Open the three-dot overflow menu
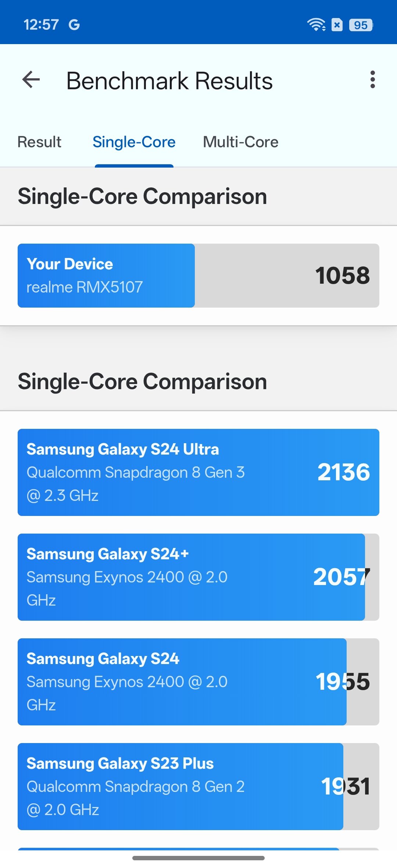This screenshot has width=397, height=868. [373, 80]
